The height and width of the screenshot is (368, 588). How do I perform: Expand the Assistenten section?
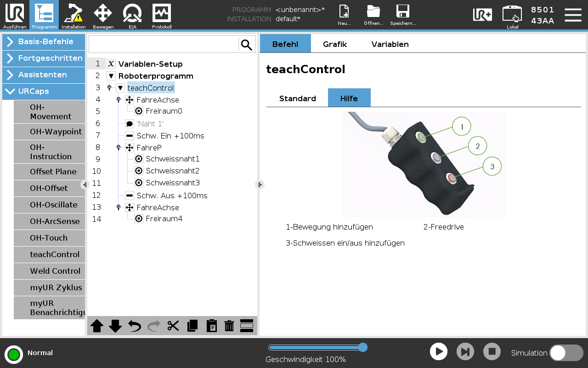(x=44, y=75)
